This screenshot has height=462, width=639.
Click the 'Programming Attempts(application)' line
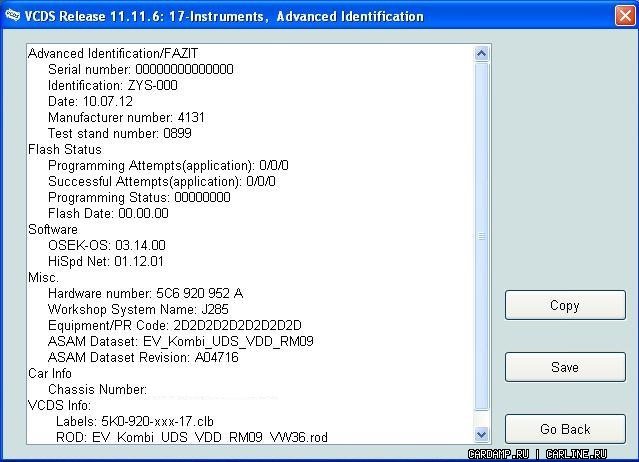[168, 165]
